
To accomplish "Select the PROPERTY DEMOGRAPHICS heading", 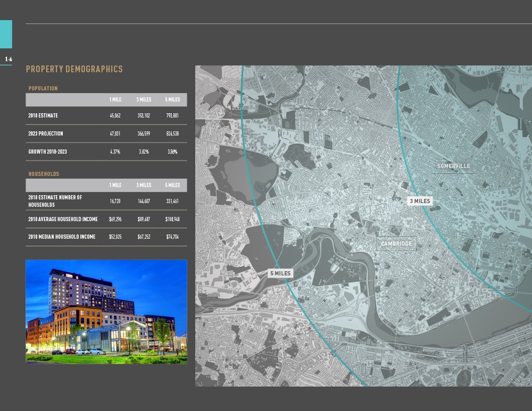I will [x=74, y=69].
